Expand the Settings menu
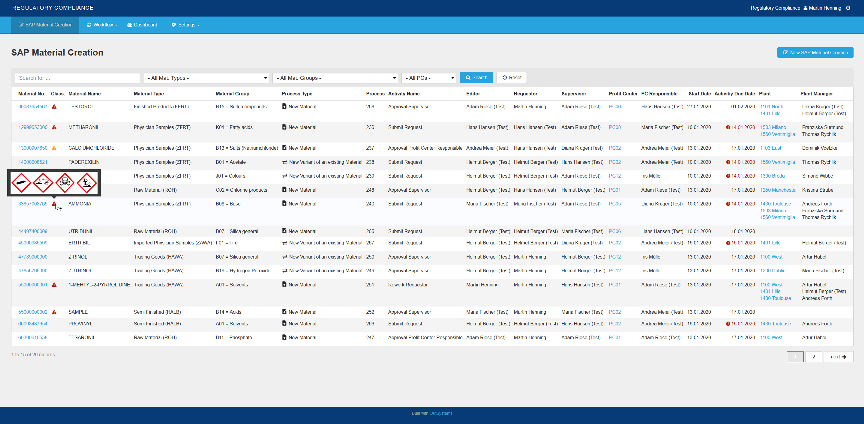Image resolution: width=864 pixels, height=424 pixels. (185, 25)
